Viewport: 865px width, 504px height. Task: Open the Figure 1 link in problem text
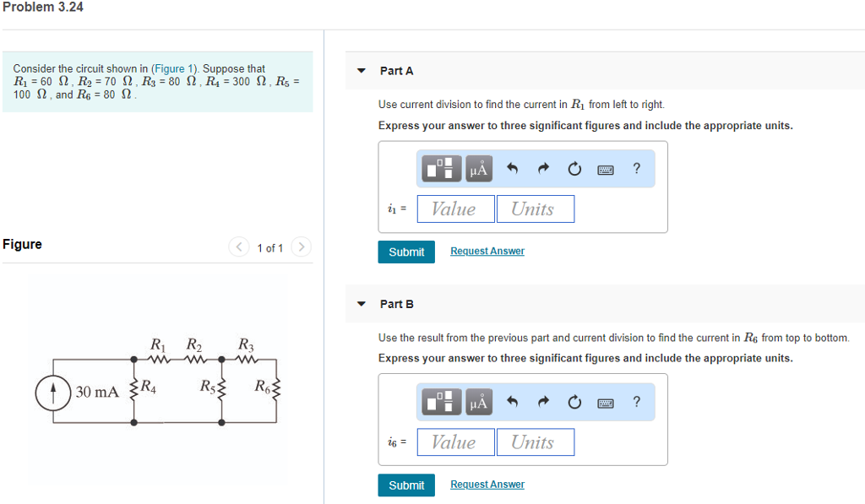174,68
